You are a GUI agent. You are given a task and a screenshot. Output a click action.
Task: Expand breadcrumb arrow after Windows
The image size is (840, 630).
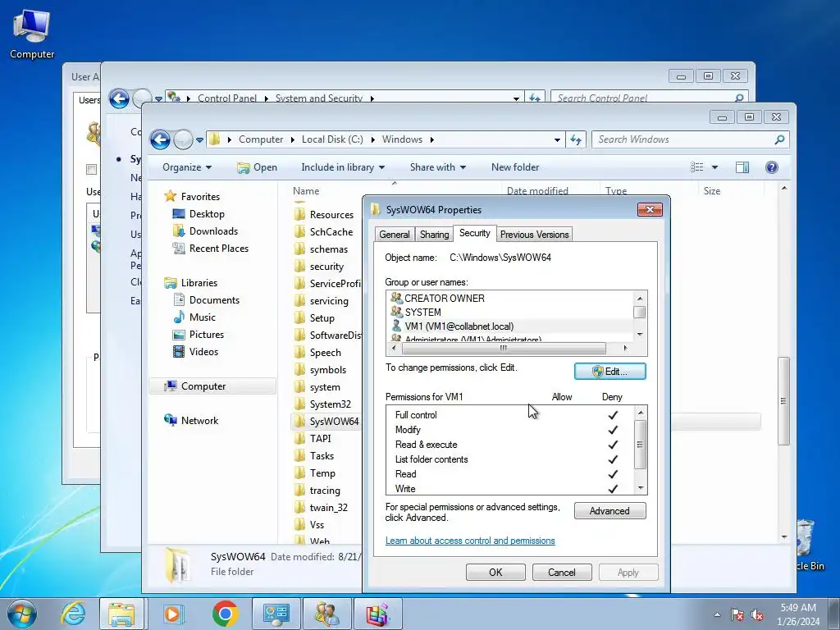coord(431,139)
